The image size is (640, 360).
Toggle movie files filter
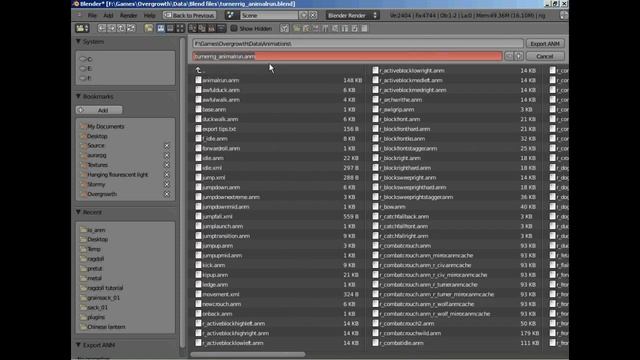[x=325, y=28]
